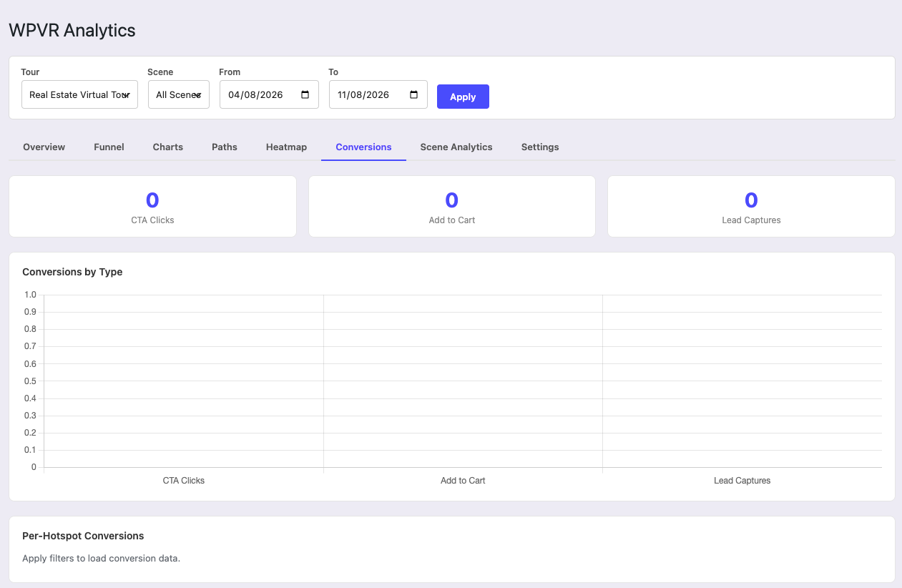Click the To date input 11/08/2026
Viewport: 902px width, 588px height.
[378, 94]
